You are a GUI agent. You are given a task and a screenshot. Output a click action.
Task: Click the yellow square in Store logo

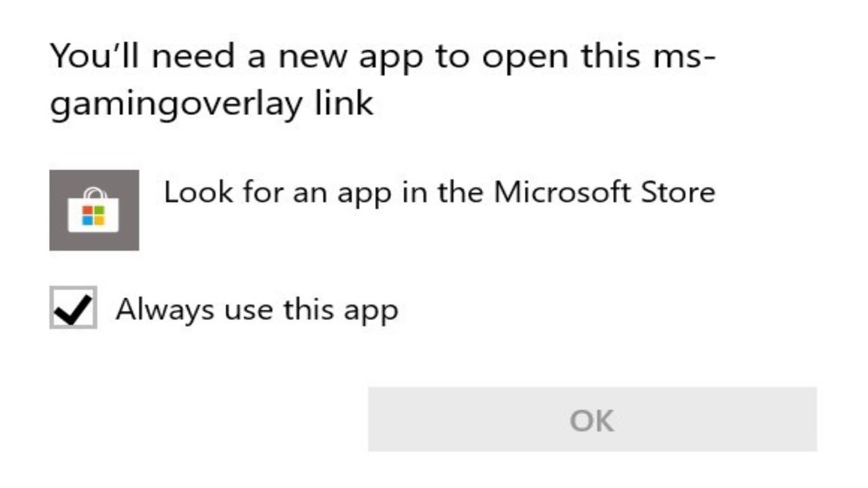(x=100, y=222)
